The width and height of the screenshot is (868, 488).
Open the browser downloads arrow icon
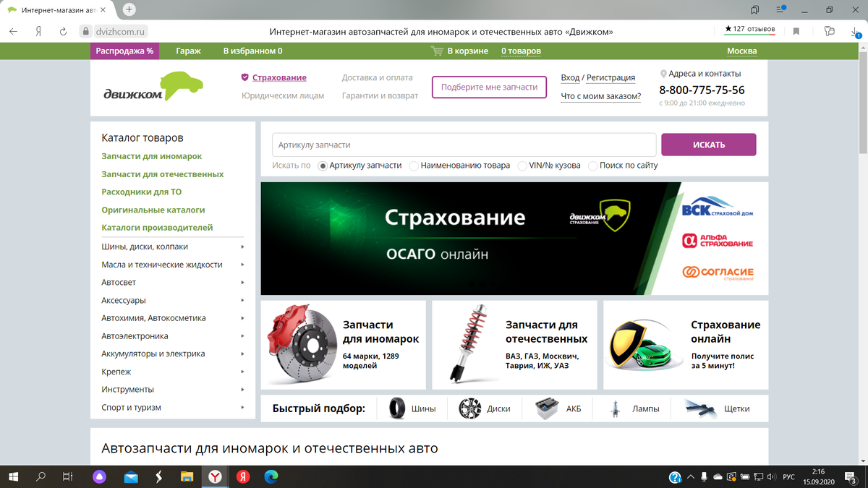855,31
